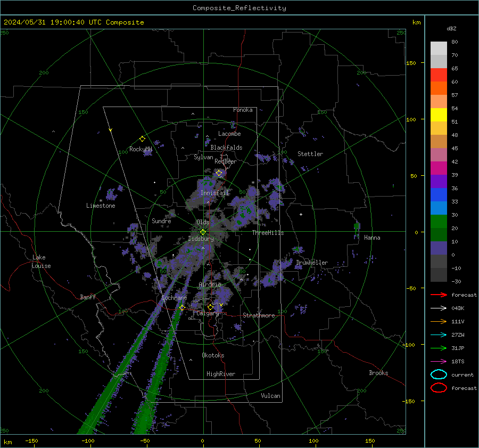Screen dimensions: 479x448
Task: Click the Composite_Reflectivity title
Action: tap(240, 8)
